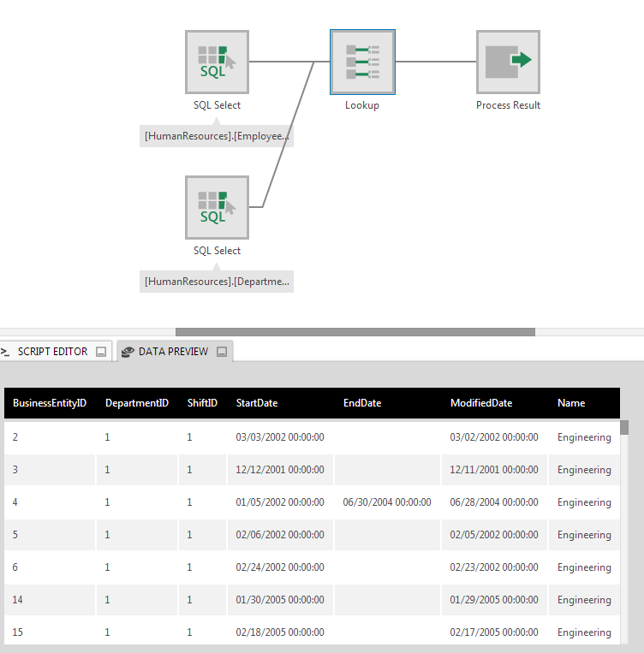Click the Name column header
Screen dimensions: 644x653
click(x=571, y=403)
